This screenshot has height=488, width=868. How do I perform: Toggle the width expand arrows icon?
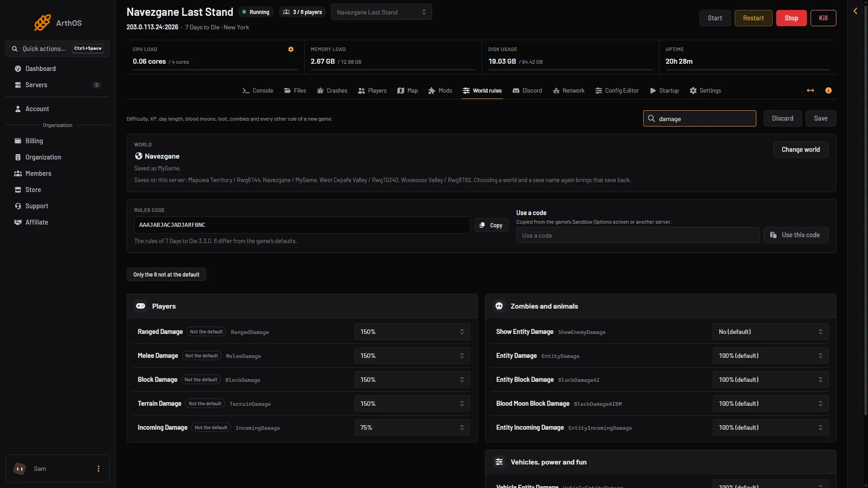point(810,90)
